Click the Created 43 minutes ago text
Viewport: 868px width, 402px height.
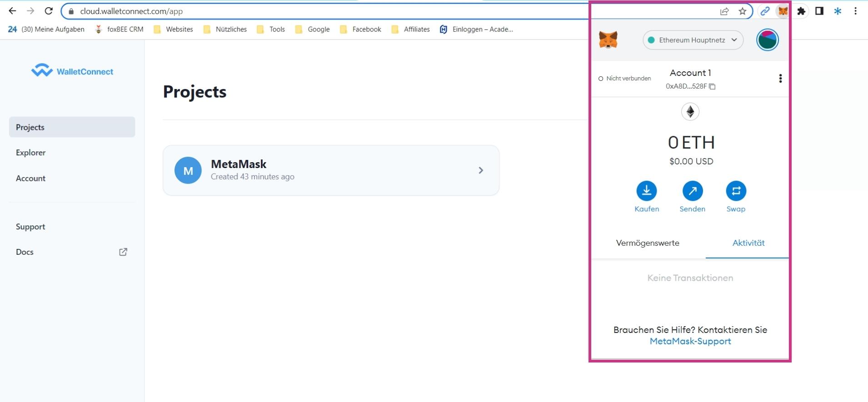tap(253, 177)
